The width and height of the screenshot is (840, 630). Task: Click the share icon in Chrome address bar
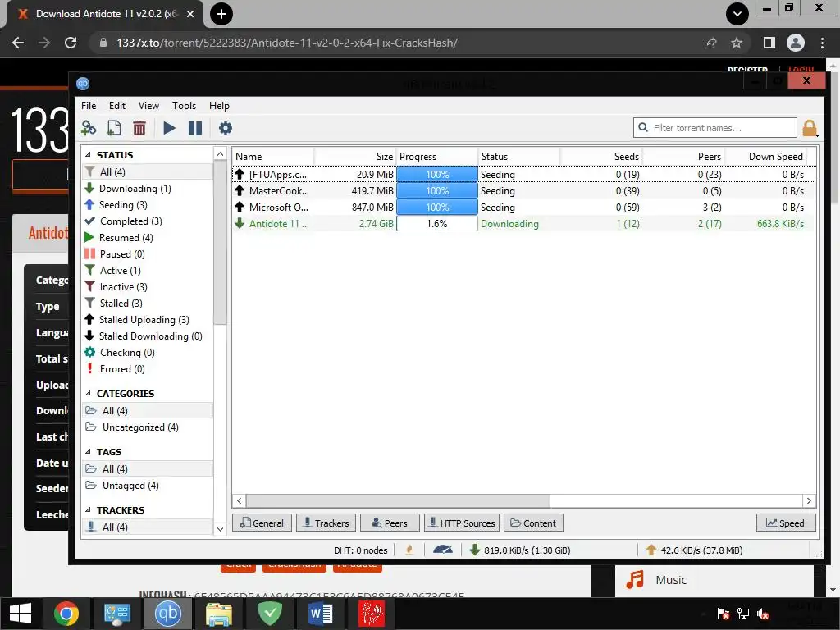tap(710, 43)
